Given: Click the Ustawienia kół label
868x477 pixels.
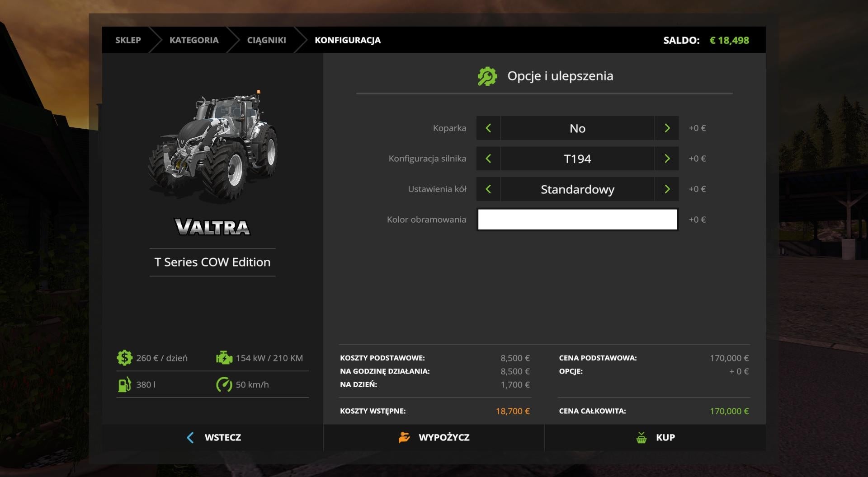Looking at the screenshot, I should [x=437, y=189].
